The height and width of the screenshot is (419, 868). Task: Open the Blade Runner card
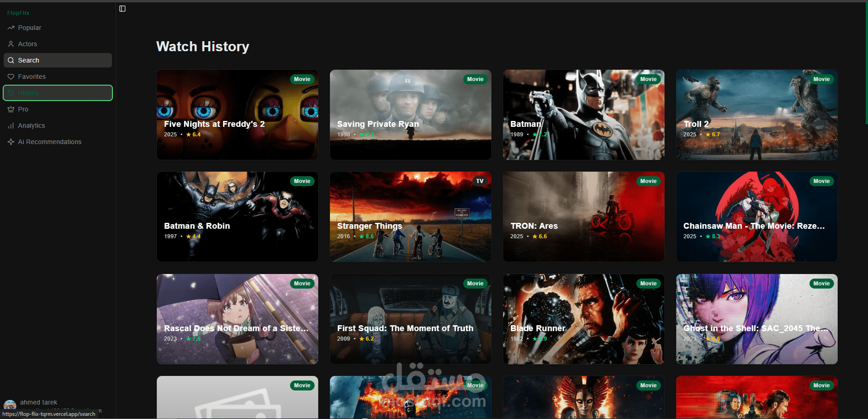point(584,319)
